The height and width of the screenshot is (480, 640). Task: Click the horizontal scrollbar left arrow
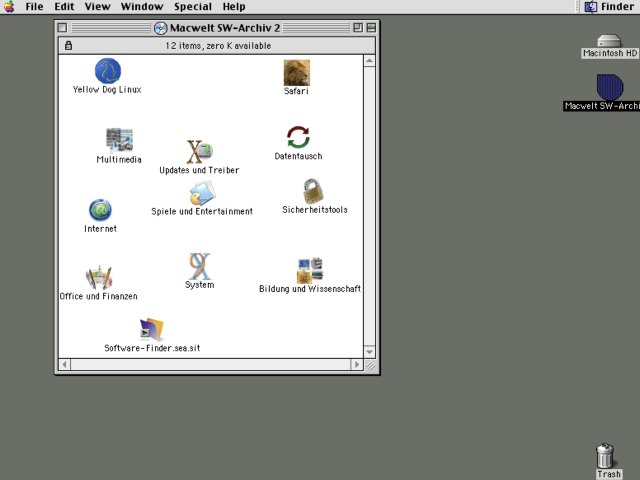(x=64, y=364)
